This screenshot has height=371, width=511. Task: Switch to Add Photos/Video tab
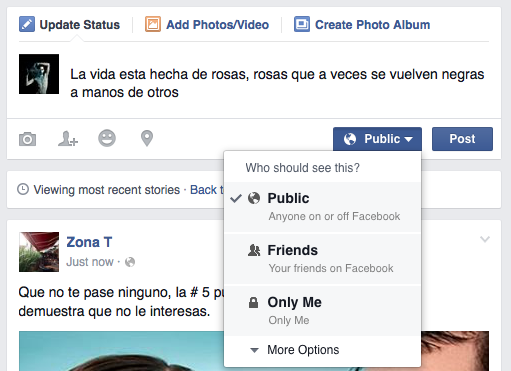[x=207, y=25]
